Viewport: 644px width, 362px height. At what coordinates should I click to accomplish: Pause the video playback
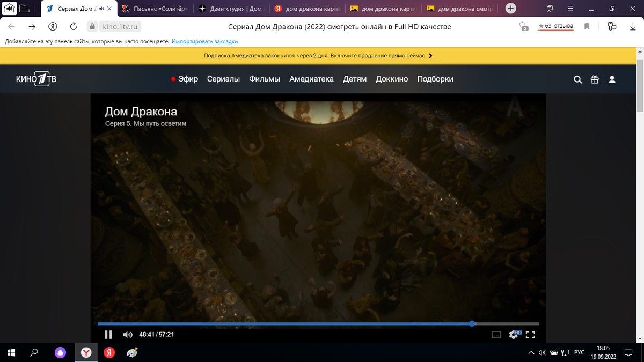(x=108, y=335)
